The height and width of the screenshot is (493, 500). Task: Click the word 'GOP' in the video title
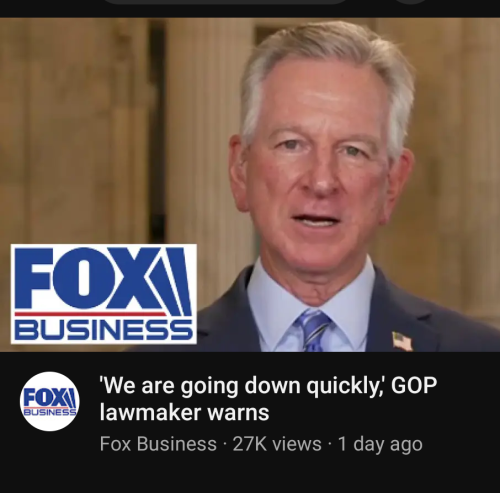[414, 385]
